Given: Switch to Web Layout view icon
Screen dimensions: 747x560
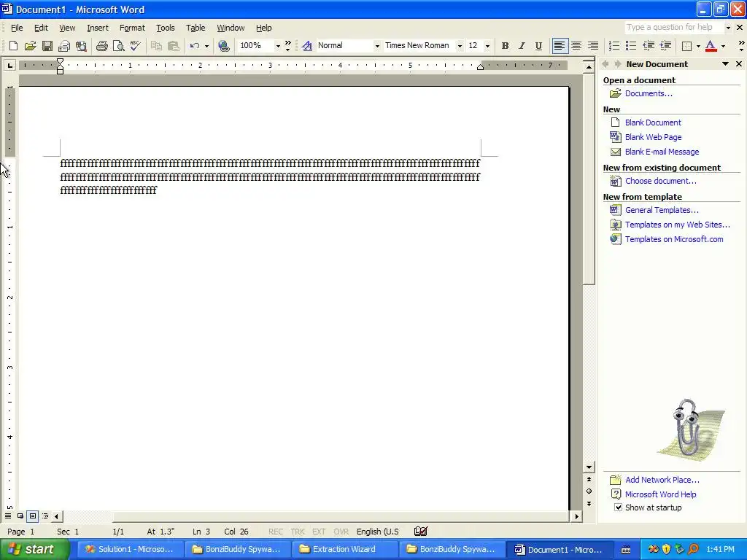Looking at the screenshot, I should 20,516.
